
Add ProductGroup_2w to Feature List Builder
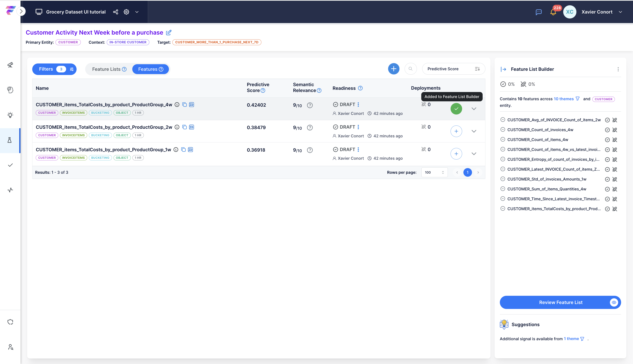(456, 131)
